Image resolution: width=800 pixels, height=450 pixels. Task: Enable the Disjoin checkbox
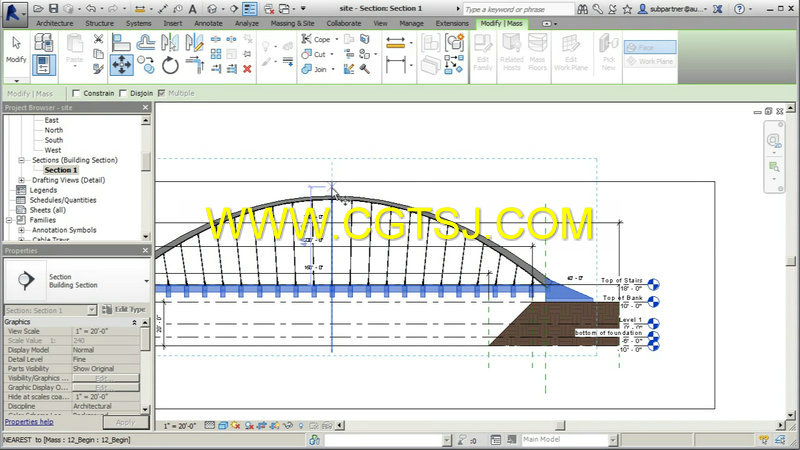point(122,93)
